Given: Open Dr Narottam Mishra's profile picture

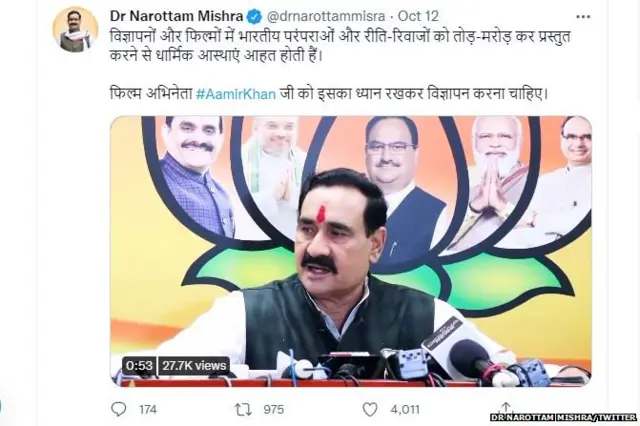Looking at the screenshot, I should (x=75, y=29).
